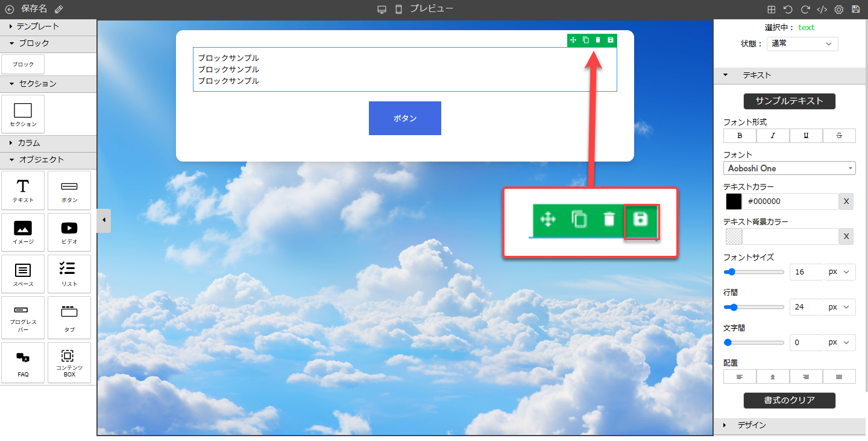Switch to mobile preview icon
The image size is (868, 441).
[398, 9]
